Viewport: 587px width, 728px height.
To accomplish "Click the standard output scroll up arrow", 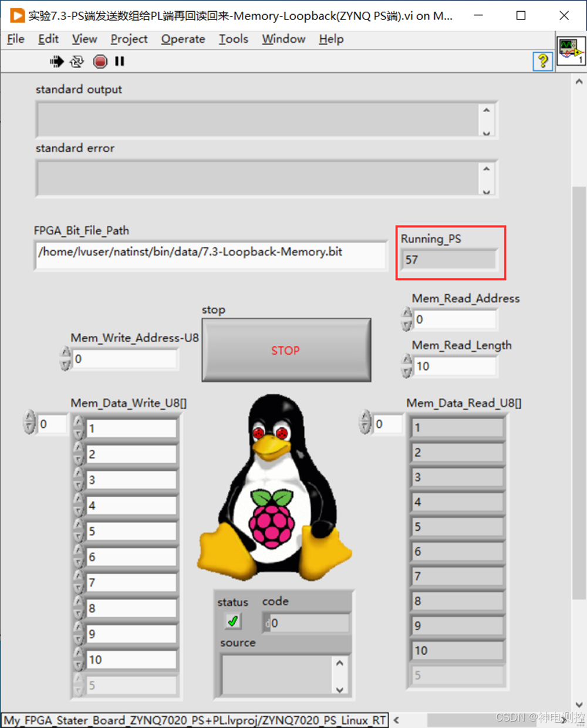I will [486, 110].
